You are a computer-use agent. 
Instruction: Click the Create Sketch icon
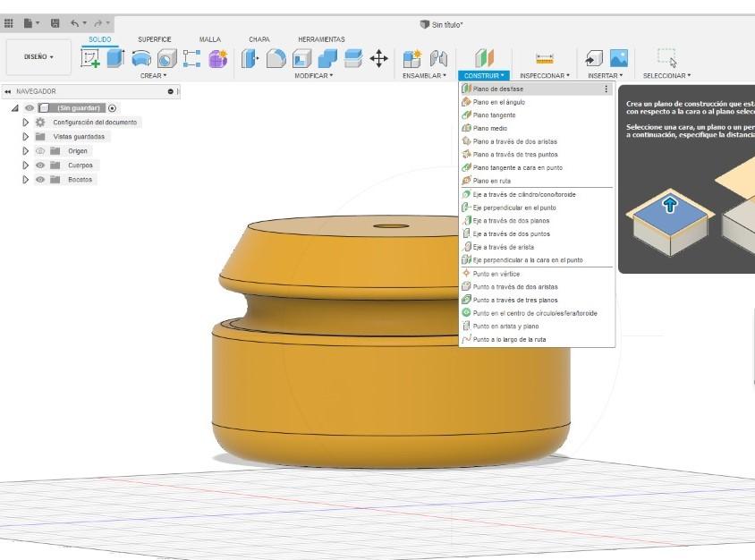[90, 58]
